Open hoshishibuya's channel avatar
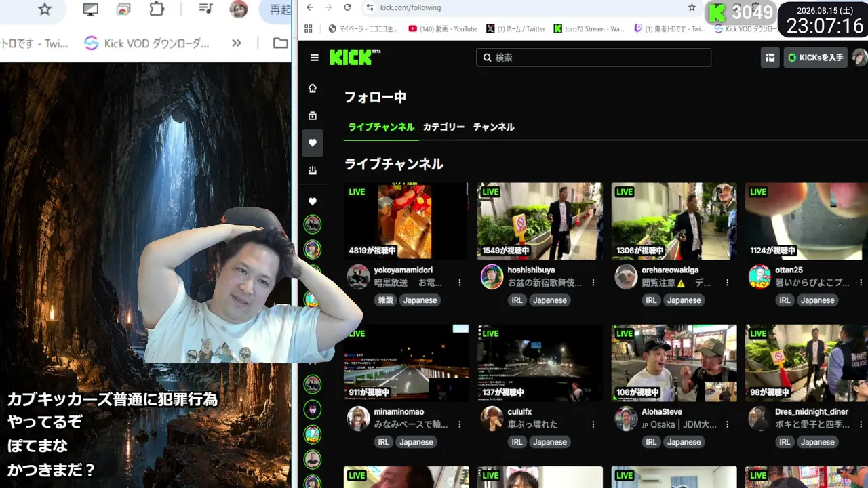Image resolution: width=868 pixels, height=488 pixels. pyautogui.click(x=492, y=277)
